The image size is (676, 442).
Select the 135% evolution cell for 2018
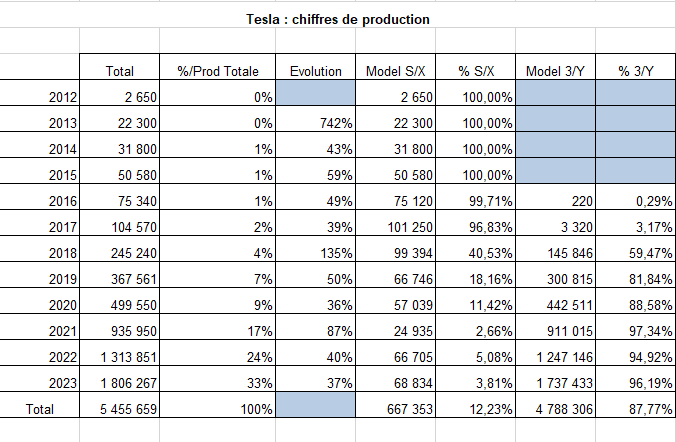[x=316, y=249]
